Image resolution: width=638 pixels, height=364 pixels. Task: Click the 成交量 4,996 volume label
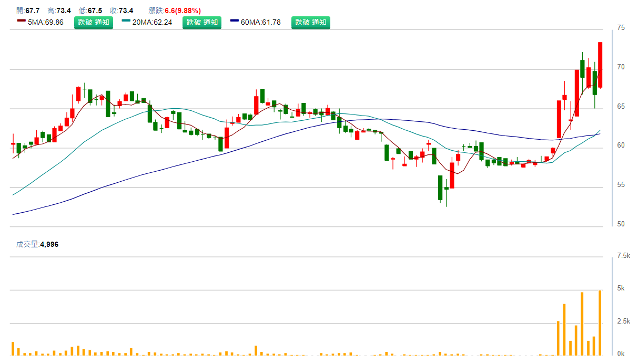point(37,244)
